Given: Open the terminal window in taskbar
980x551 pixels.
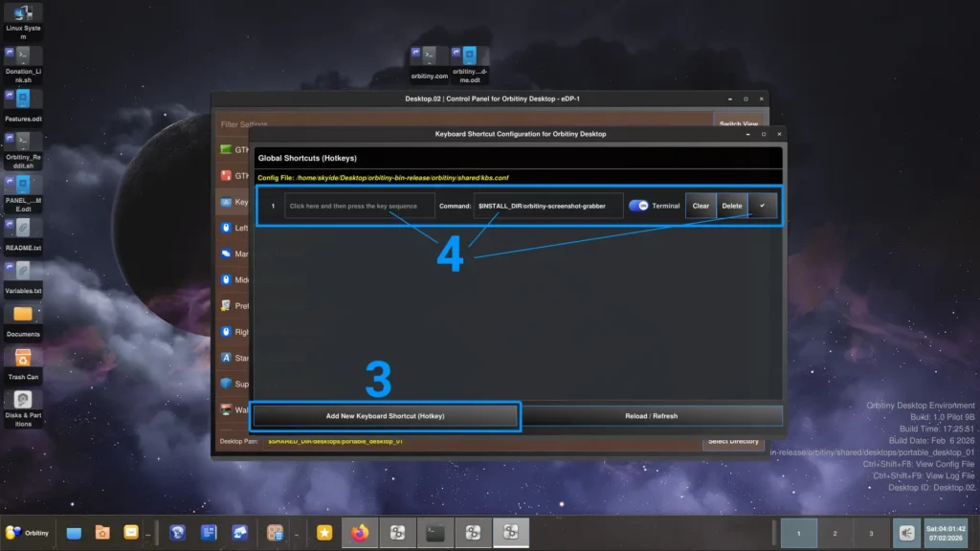Looking at the screenshot, I should pyautogui.click(x=435, y=533).
